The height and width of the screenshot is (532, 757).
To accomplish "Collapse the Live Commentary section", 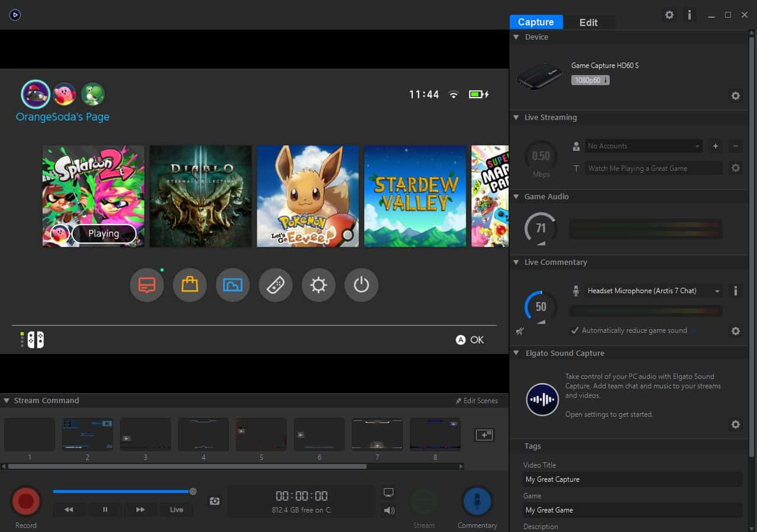I will (516, 262).
